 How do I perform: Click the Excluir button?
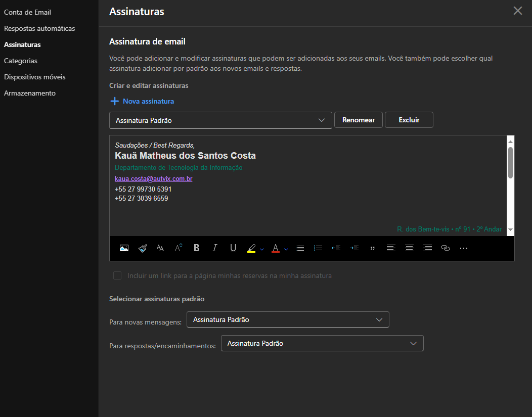pyautogui.click(x=409, y=120)
